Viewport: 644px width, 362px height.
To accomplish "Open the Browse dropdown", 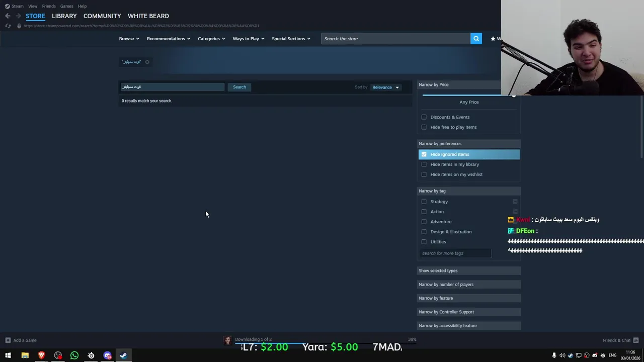I will [129, 39].
